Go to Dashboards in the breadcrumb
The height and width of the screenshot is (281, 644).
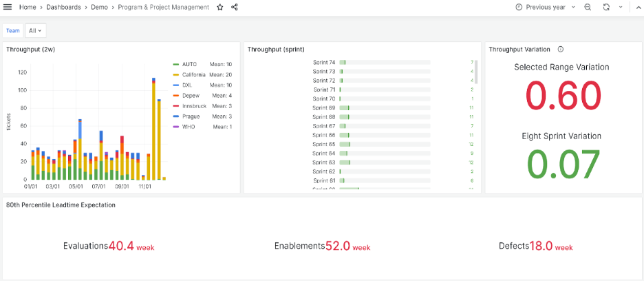pyautogui.click(x=63, y=7)
